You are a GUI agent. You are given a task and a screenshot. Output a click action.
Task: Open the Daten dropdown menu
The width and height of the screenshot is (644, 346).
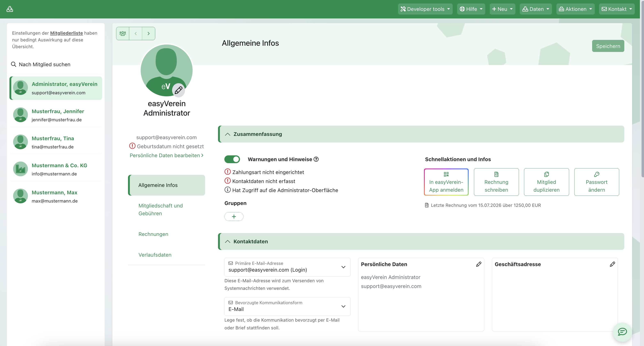pyautogui.click(x=536, y=9)
